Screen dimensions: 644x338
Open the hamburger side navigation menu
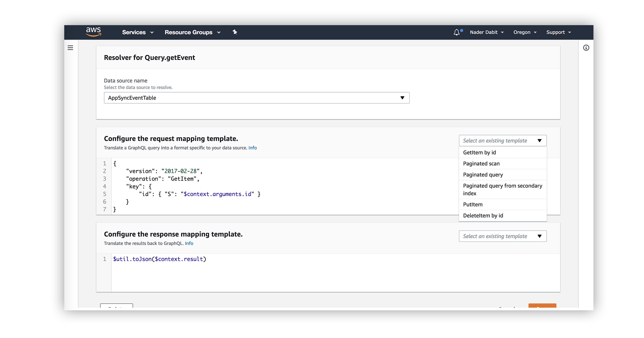pyautogui.click(x=70, y=48)
